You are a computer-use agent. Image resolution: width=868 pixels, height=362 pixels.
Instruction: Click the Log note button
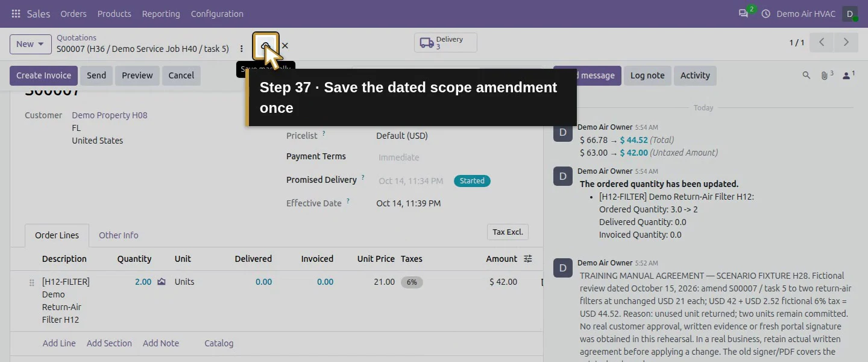[x=647, y=75]
